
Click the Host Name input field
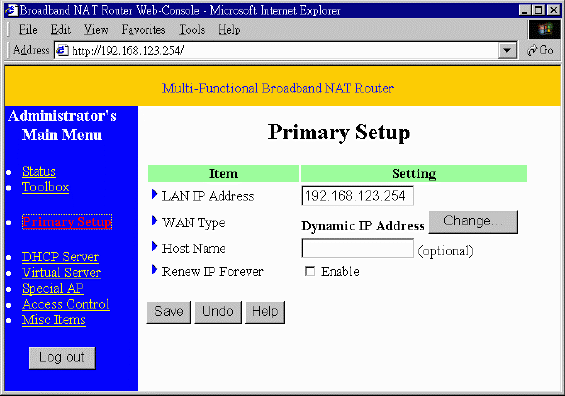pos(357,248)
